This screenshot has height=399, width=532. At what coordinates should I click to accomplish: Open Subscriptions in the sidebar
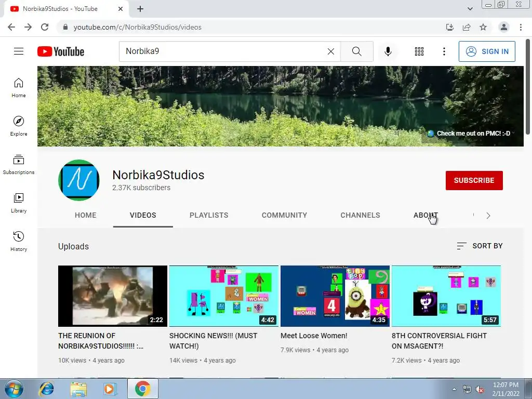click(19, 165)
